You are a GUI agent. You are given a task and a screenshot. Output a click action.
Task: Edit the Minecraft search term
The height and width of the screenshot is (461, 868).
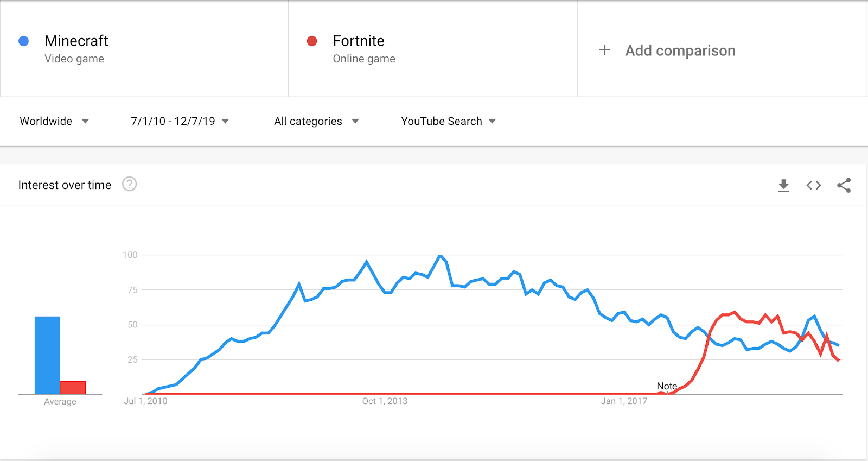(x=76, y=41)
